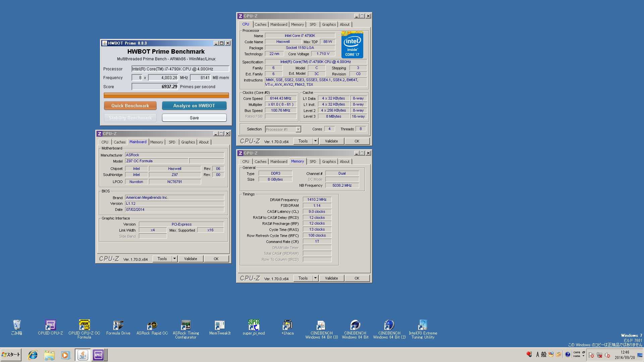Screen dimensions: 644x362
Task: Open CINEBENCH Windows 64 Bit (3) shortcut
Action: tap(321, 329)
